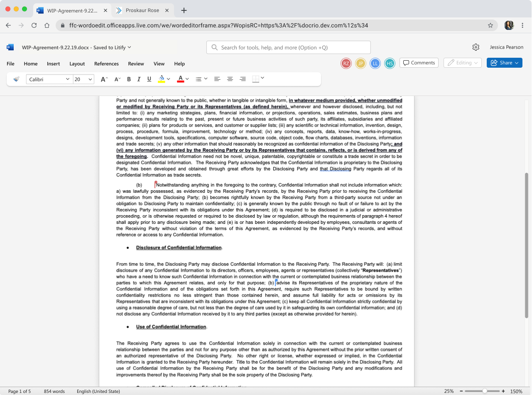Click the 25% zoom label
This screenshot has height=395, width=532.
(x=449, y=391)
